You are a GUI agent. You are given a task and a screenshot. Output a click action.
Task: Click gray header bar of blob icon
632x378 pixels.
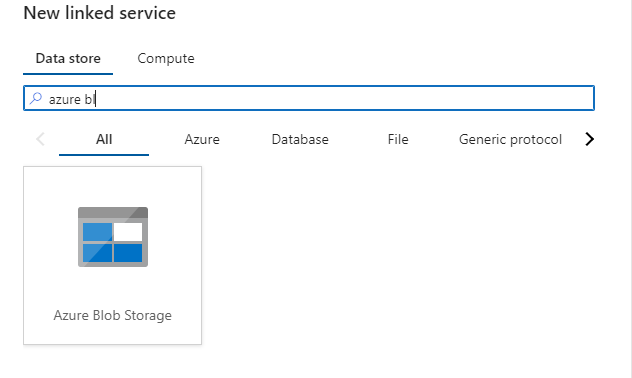(113, 212)
